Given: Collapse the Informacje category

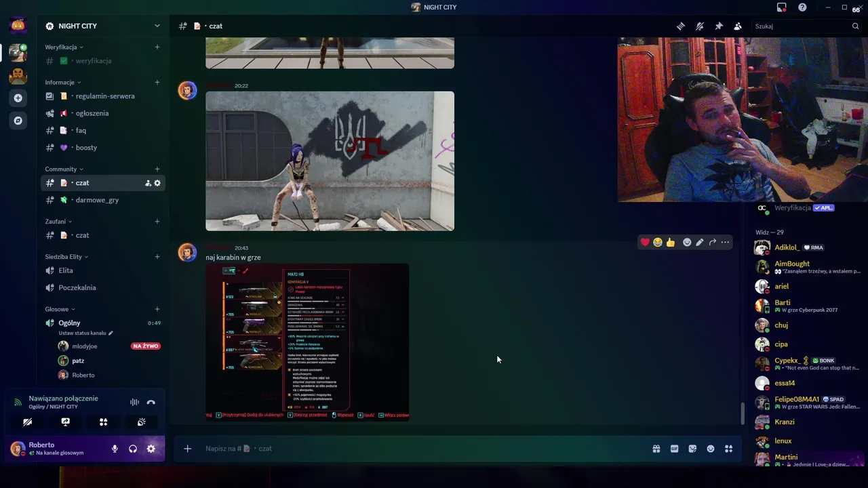Looking at the screenshot, I should pos(63,82).
